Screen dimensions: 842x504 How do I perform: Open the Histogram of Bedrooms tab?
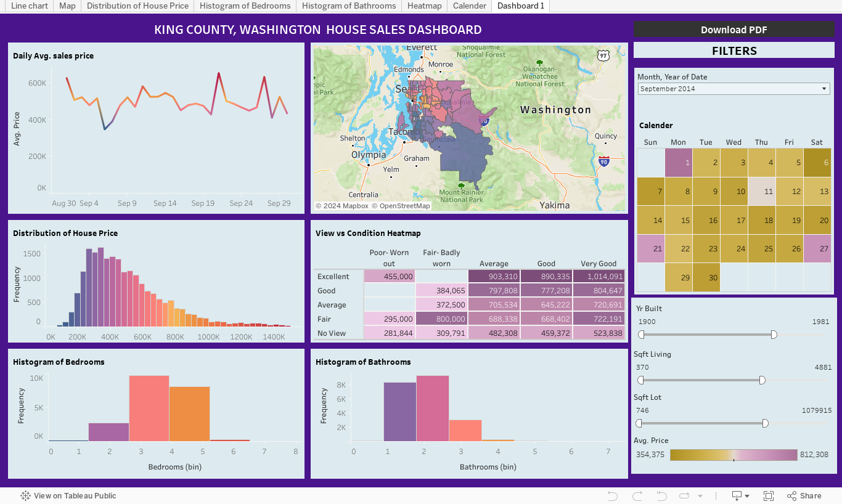(245, 6)
